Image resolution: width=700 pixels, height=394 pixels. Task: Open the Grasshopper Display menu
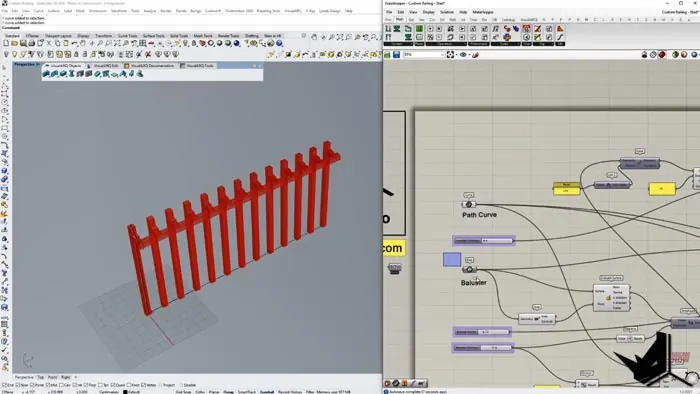[x=429, y=12]
